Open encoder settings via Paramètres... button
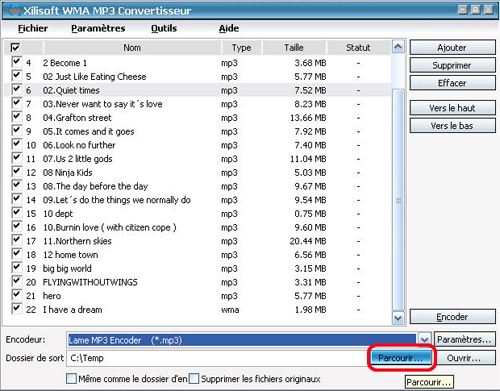500x391 pixels. coord(465,339)
